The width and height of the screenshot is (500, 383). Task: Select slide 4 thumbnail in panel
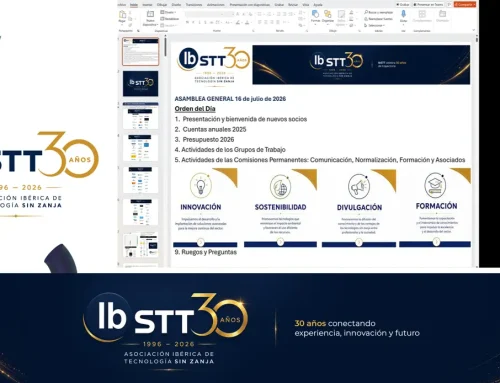(x=141, y=148)
